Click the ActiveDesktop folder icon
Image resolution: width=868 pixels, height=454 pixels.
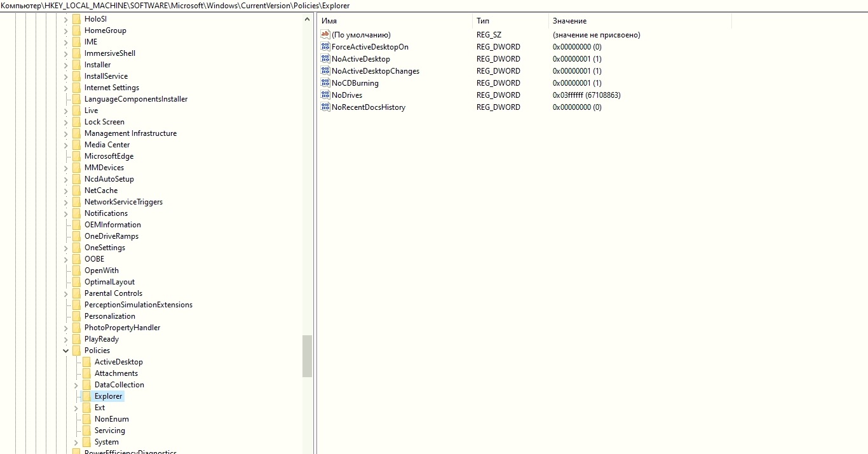click(x=86, y=362)
